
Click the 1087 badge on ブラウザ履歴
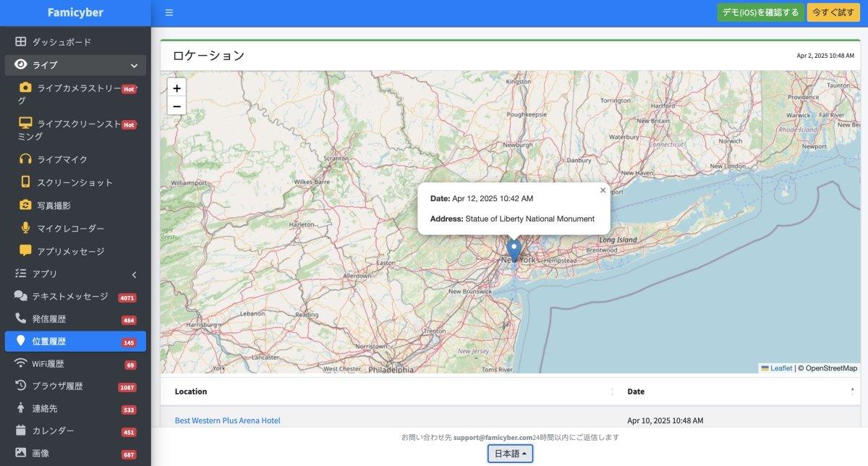127,388
